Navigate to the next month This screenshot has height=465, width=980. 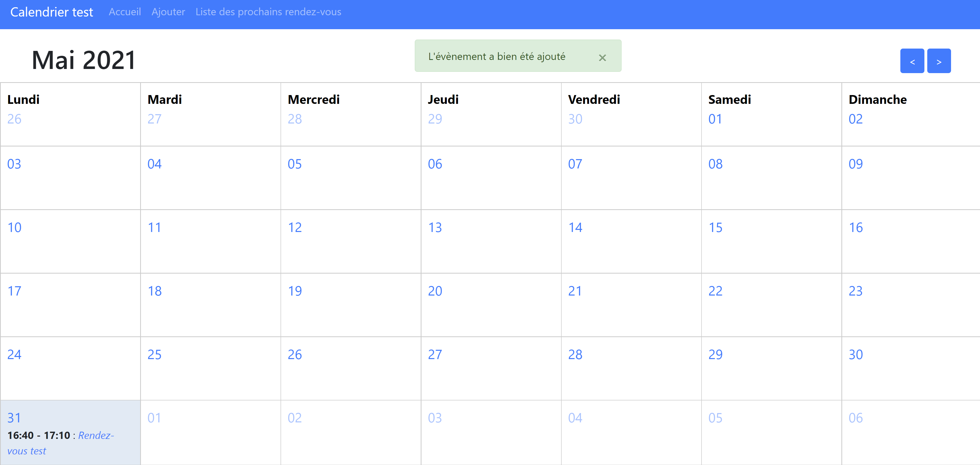click(939, 60)
